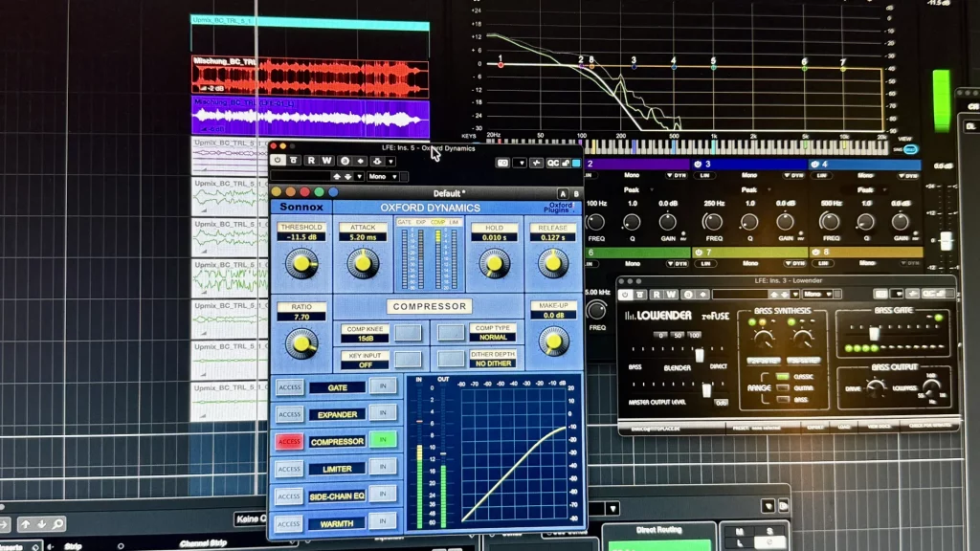The height and width of the screenshot is (551, 980).
Task: Open the Mono dropdown in Oxford Dynamics header
Action: [x=384, y=177]
